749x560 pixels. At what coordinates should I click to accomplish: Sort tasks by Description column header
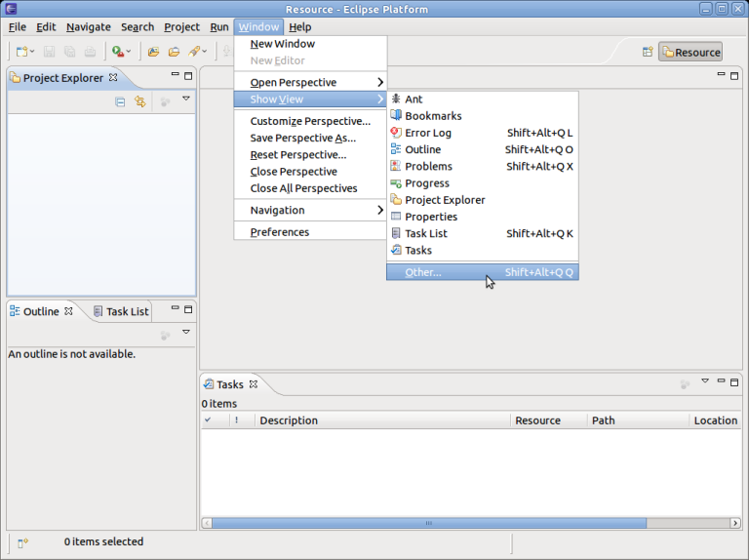(x=289, y=420)
